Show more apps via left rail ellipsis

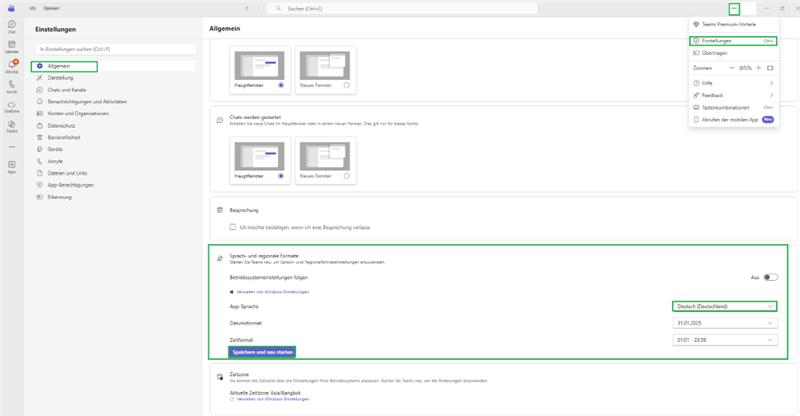12,147
